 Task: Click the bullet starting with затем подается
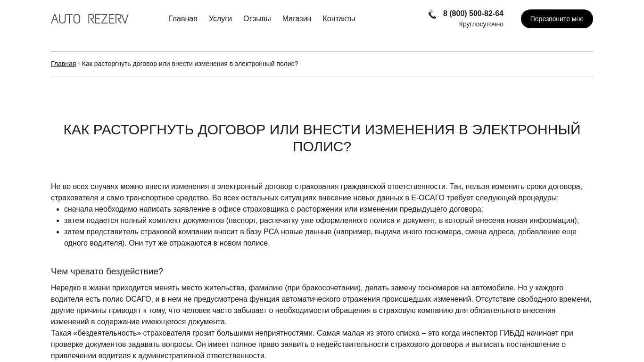pos(321,221)
